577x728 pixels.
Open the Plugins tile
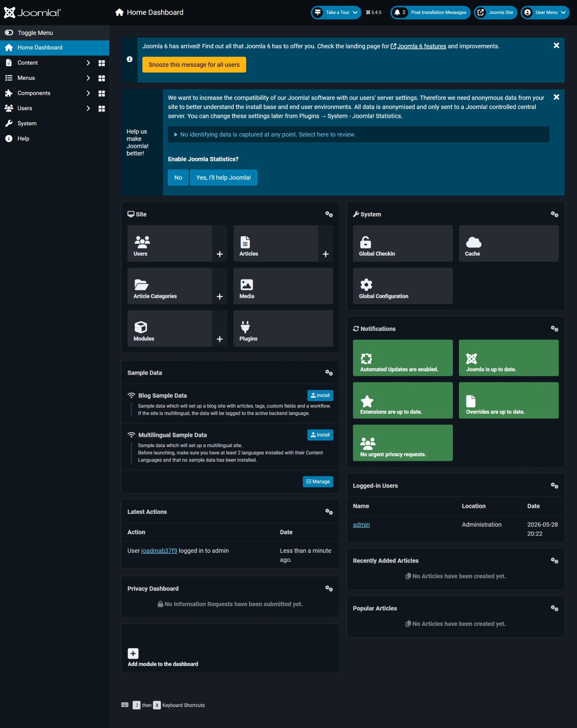(x=283, y=328)
